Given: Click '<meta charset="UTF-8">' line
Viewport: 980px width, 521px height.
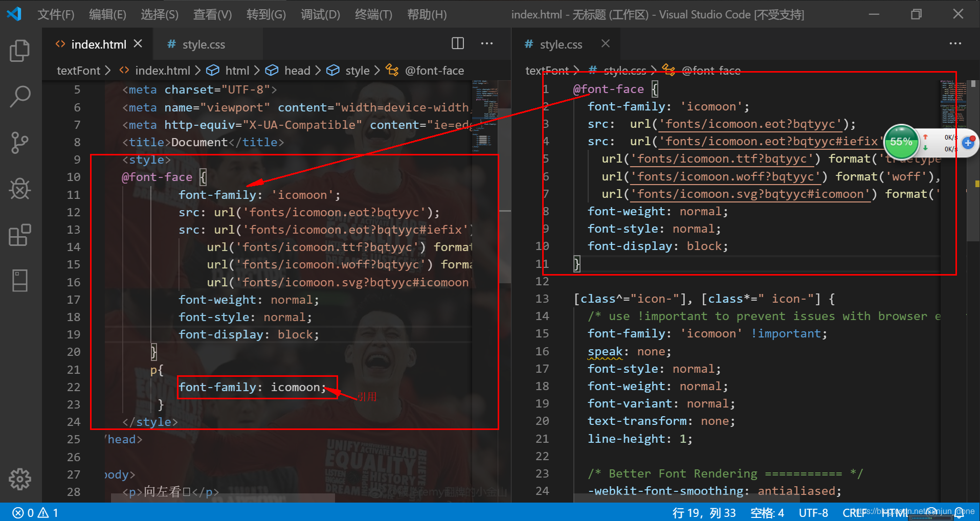Looking at the screenshot, I should click(x=199, y=90).
